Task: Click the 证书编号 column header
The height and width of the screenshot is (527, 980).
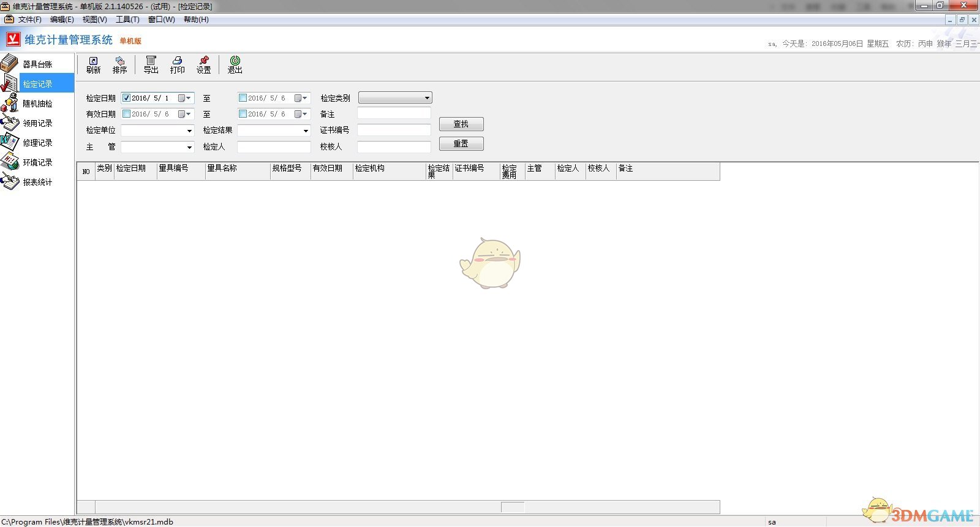Action: (477, 172)
